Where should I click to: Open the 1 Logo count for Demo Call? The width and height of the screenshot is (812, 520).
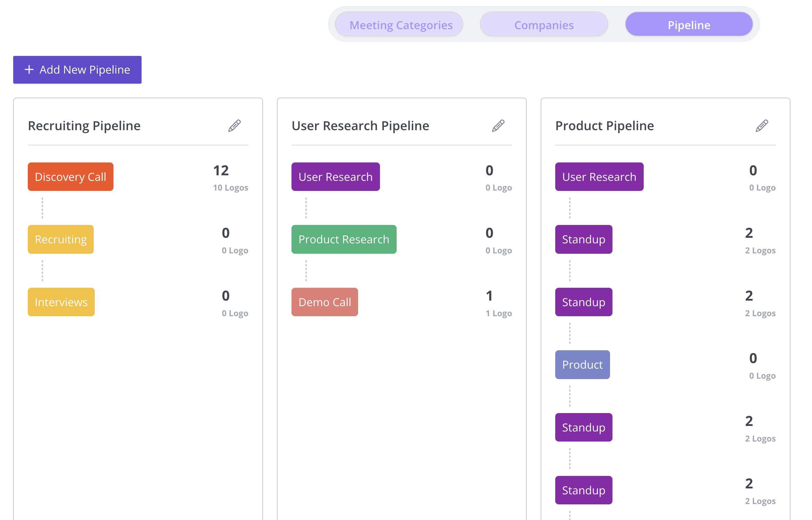tap(499, 313)
